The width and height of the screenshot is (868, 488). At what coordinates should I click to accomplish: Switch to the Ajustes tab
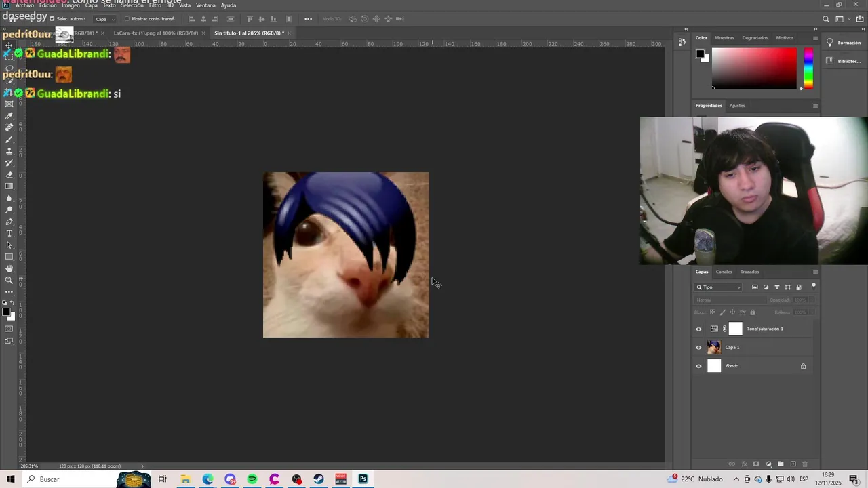click(x=737, y=106)
